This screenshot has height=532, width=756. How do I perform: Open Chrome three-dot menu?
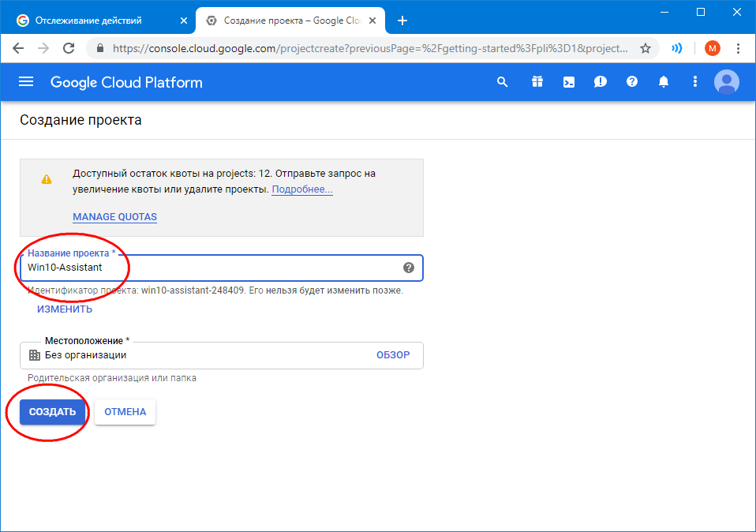click(738, 48)
